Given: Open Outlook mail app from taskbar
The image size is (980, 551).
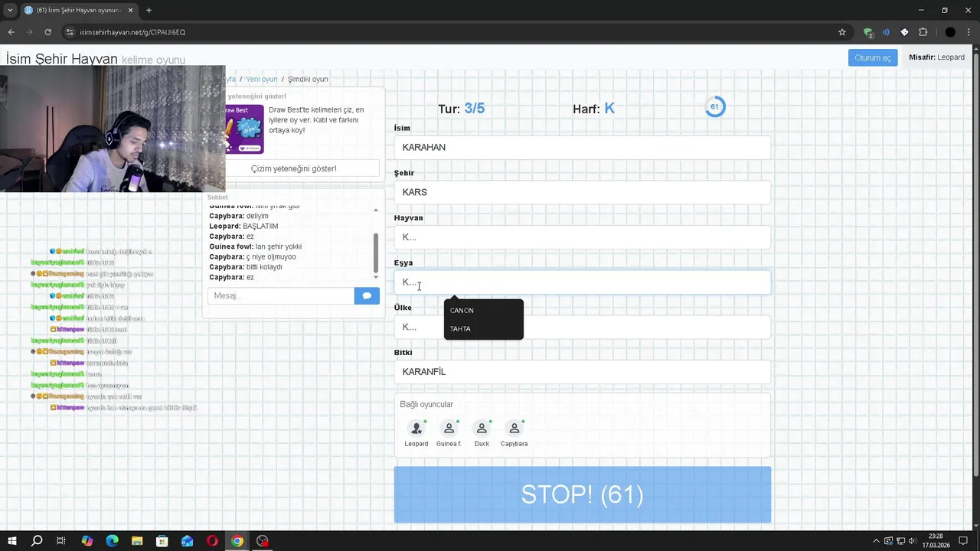Looking at the screenshot, I should (x=187, y=541).
